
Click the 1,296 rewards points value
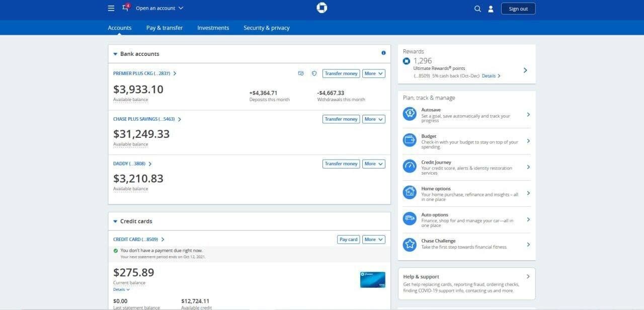(x=423, y=61)
